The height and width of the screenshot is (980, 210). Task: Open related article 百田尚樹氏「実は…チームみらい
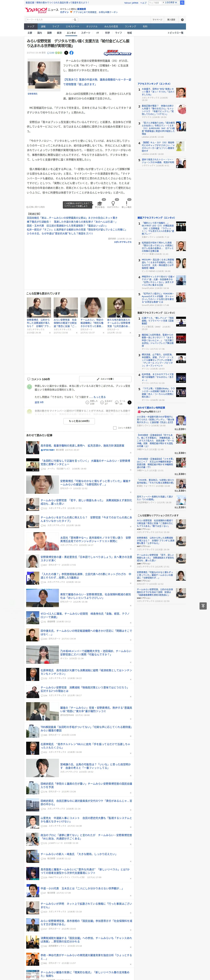coord(72,218)
